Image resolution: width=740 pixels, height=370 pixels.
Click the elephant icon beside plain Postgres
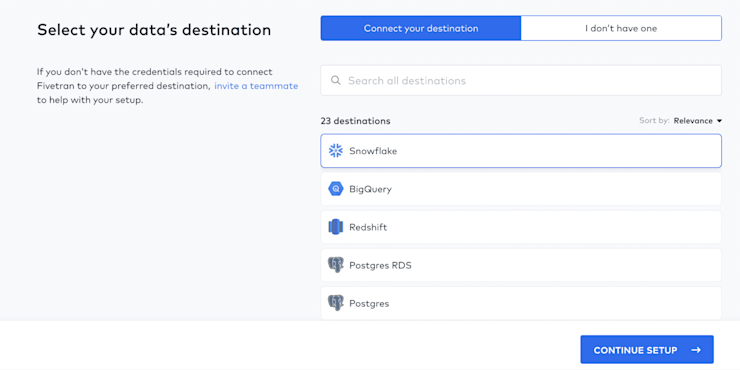click(x=336, y=303)
